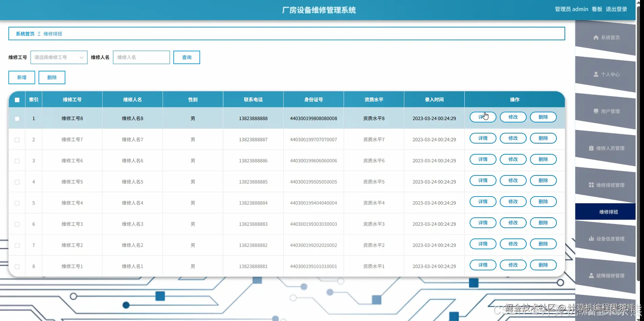Open 详情 for 维修工号8

(x=483, y=117)
